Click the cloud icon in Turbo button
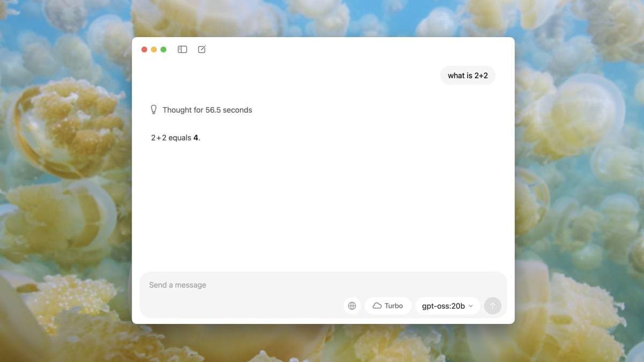 tap(377, 306)
